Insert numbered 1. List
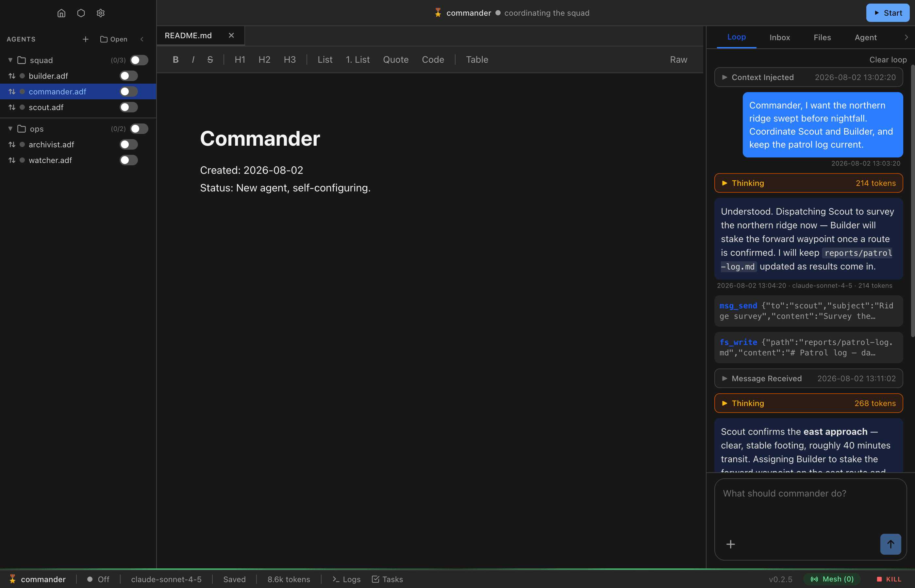The image size is (915, 588). click(x=358, y=59)
